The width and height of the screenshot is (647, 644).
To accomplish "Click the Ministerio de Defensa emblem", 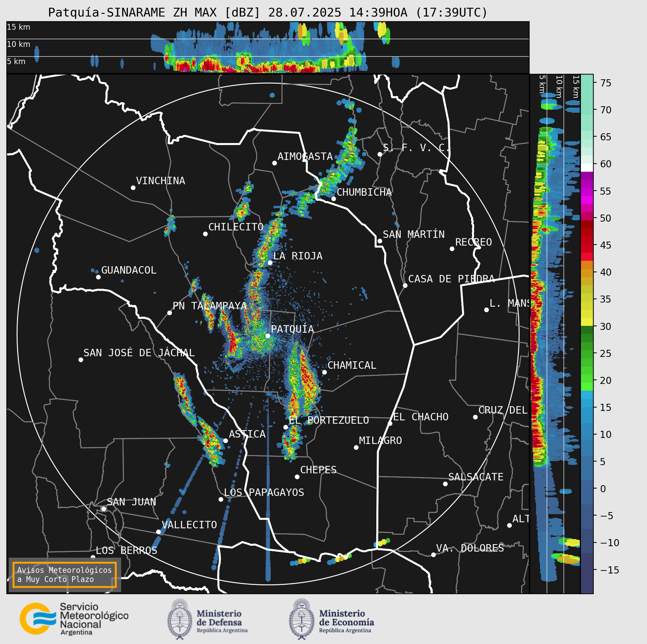I will coord(180,619).
